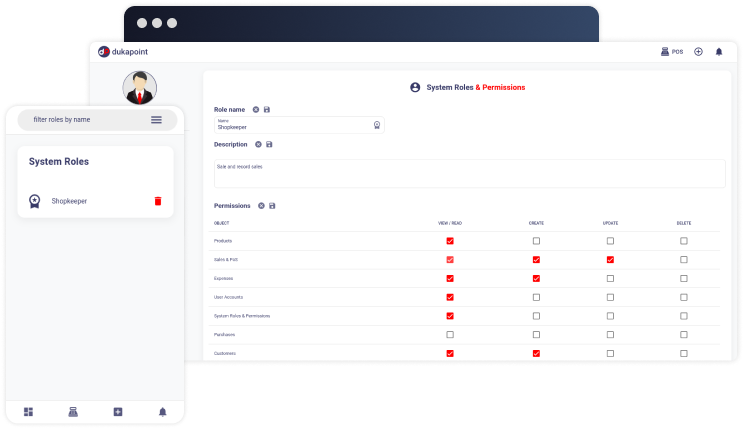Screen dimensions: 744x429
Task: Click the UPDATE column header
Action: tap(610, 223)
